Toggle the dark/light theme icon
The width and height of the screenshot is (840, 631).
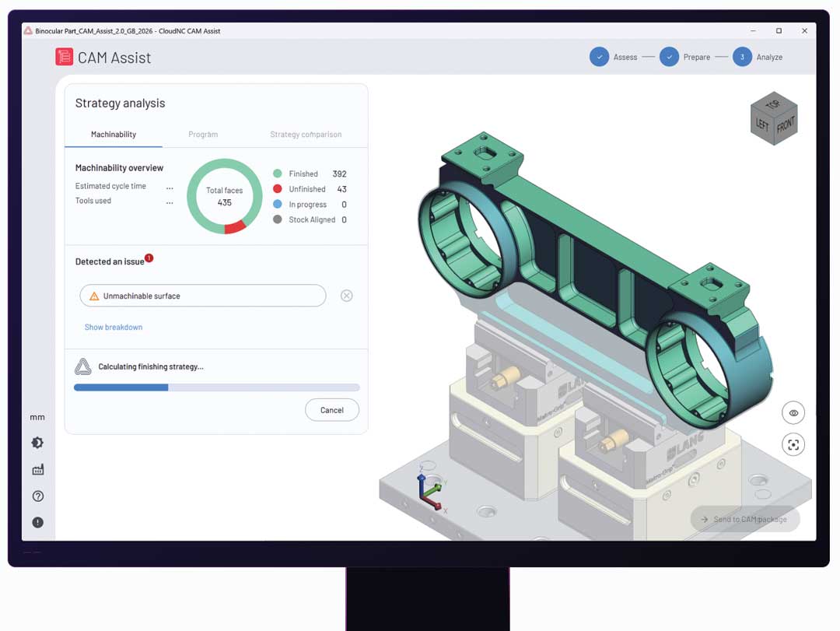tap(37, 443)
